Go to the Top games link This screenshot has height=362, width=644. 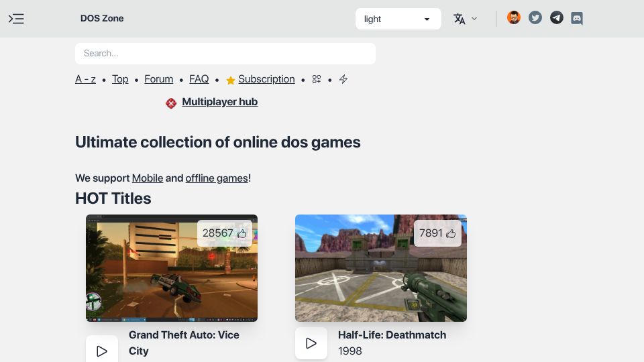pyautogui.click(x=120, y=79)
